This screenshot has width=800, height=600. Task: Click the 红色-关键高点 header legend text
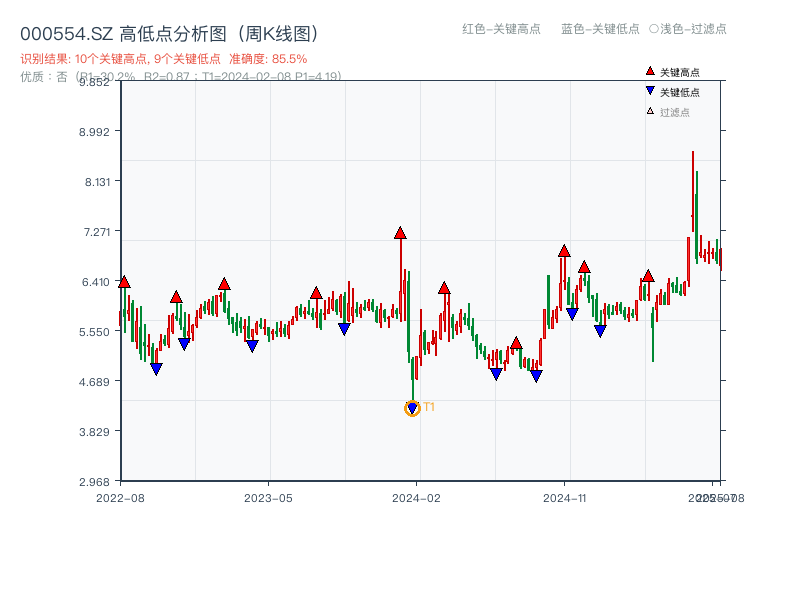pos(501,29)
